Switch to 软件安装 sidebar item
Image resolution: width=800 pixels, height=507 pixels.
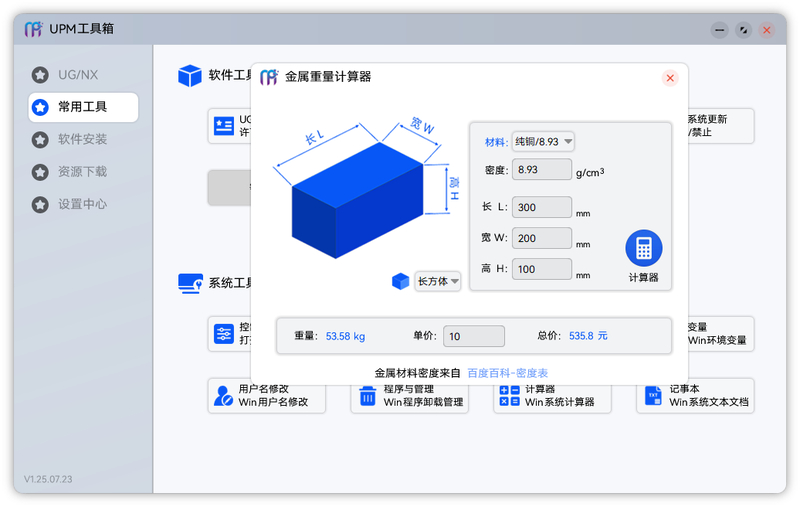[x=83, y=139]
